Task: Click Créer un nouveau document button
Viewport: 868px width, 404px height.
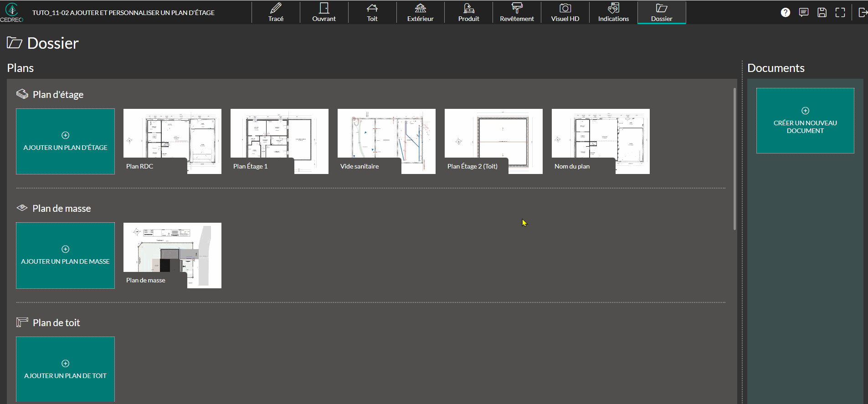Action: click(805, 121)
